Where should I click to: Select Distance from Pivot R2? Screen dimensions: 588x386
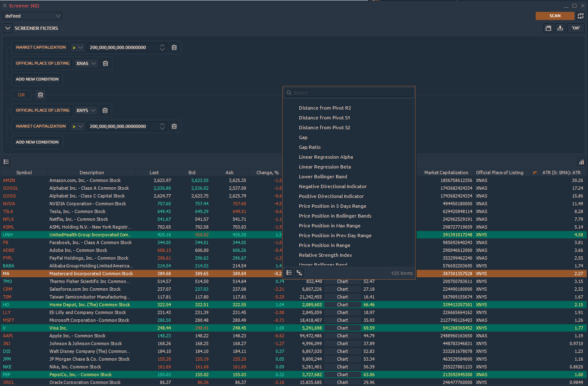pos(325,108)
